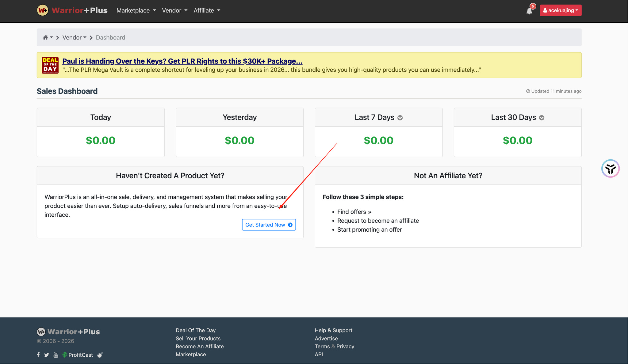Click the Deal of the Day badge
This screenshot has height=364, width=628.
(50, 65)
